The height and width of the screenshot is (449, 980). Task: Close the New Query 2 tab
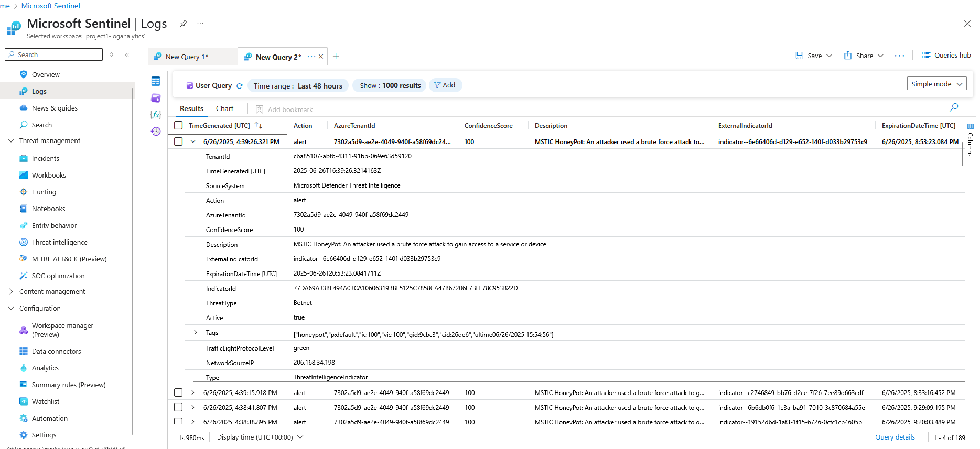point(321,57)
